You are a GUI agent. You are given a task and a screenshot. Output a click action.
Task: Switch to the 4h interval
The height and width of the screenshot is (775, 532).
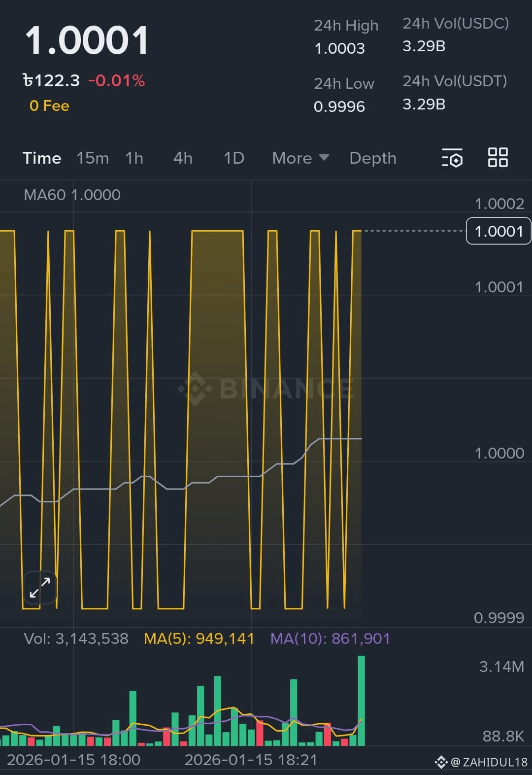pos(183,158)
